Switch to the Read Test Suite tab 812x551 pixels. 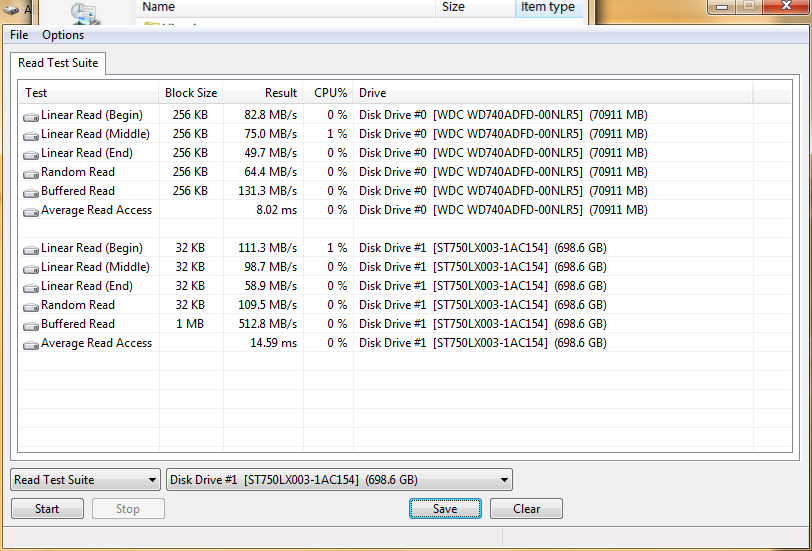point(58,63)
